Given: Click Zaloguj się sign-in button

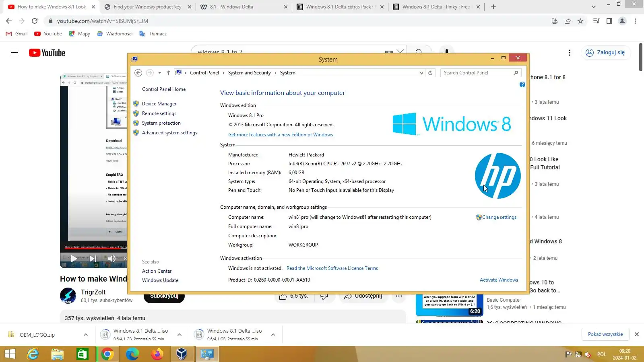Looking at the screenshot, I should 605,53.
